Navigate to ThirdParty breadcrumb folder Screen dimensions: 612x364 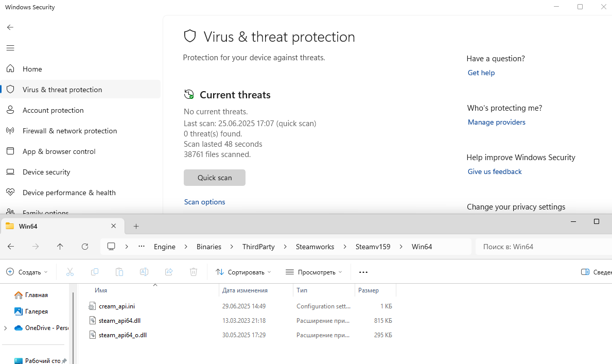tap(258, 247)
